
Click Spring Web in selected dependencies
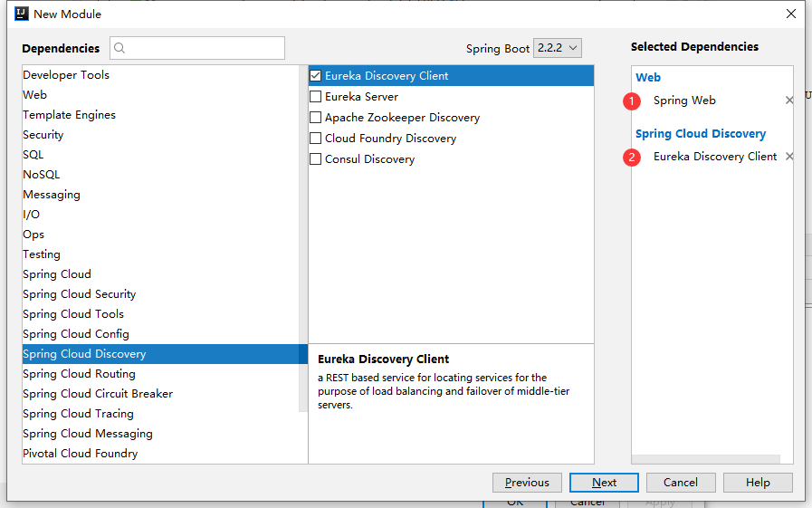pos(684,101)
